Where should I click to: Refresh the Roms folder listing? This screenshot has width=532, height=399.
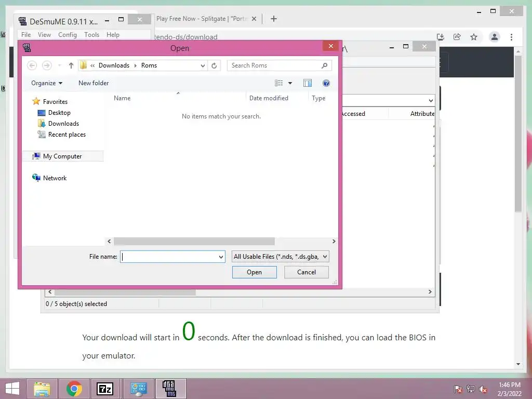tap(214, 65)
